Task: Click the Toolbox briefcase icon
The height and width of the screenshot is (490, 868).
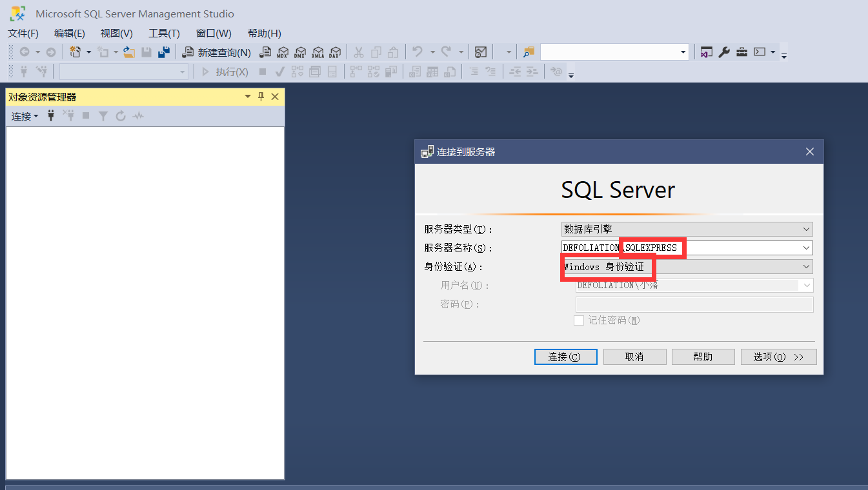Action: pyautogui.click(x=742, y=52)
